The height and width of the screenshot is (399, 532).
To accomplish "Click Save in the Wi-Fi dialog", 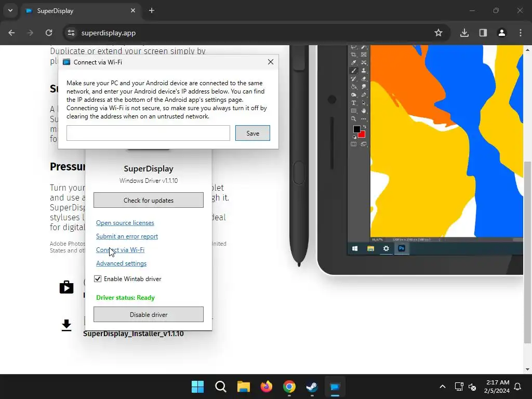I will (253, 133).
